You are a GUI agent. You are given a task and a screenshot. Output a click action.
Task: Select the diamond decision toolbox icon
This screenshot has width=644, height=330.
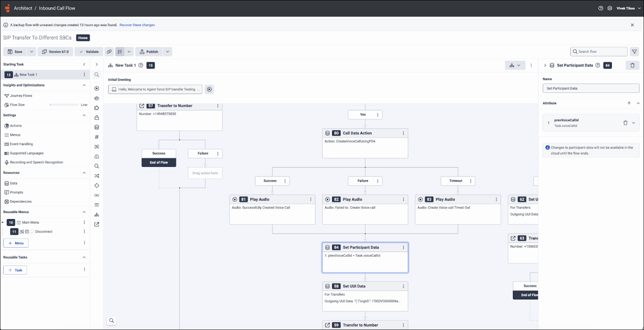tap(96, 185)
